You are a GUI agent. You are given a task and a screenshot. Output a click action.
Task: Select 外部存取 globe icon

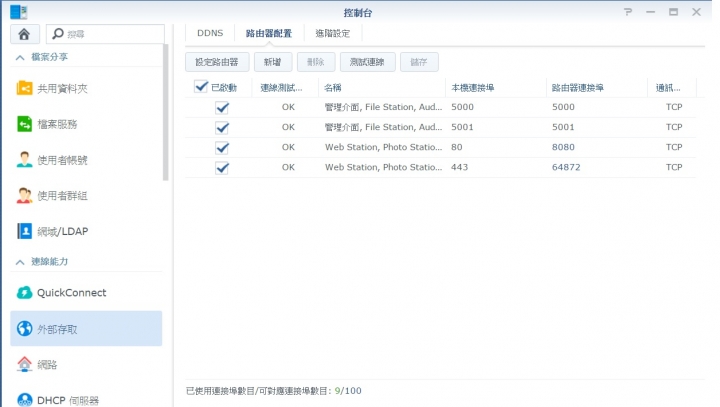(x=24, y=328)
